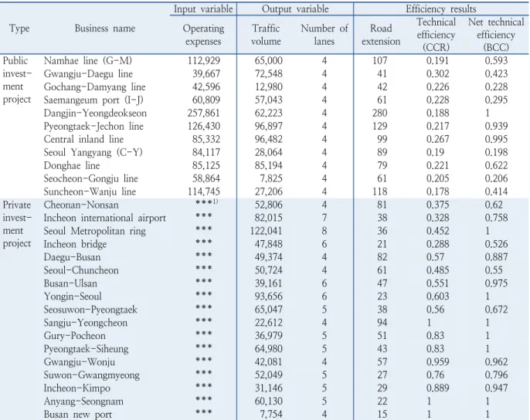Click the 'Type' column header
The height and width of the screenshot is (420, 530).
coord(19,29)
